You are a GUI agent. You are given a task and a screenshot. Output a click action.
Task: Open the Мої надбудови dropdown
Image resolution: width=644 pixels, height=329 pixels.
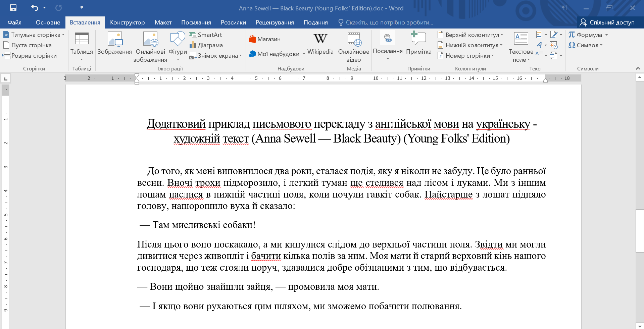click(x=304, y=54)
